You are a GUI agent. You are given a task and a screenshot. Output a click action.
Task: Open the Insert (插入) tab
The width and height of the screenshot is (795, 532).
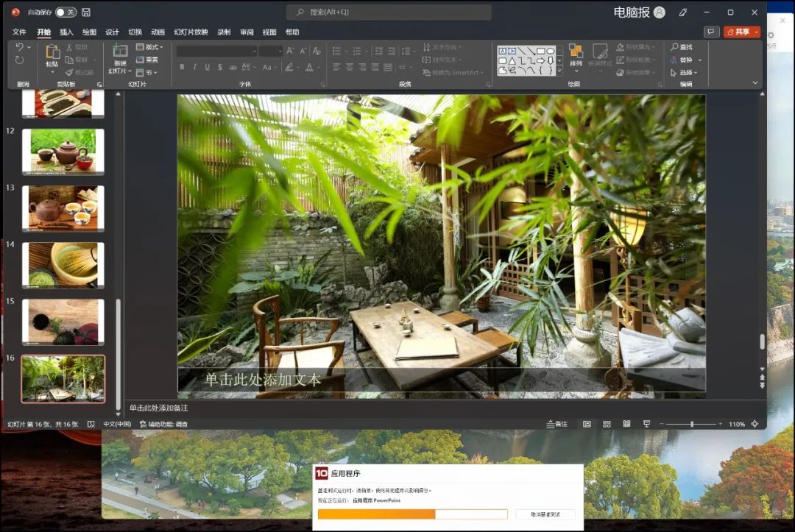[66, 32]
